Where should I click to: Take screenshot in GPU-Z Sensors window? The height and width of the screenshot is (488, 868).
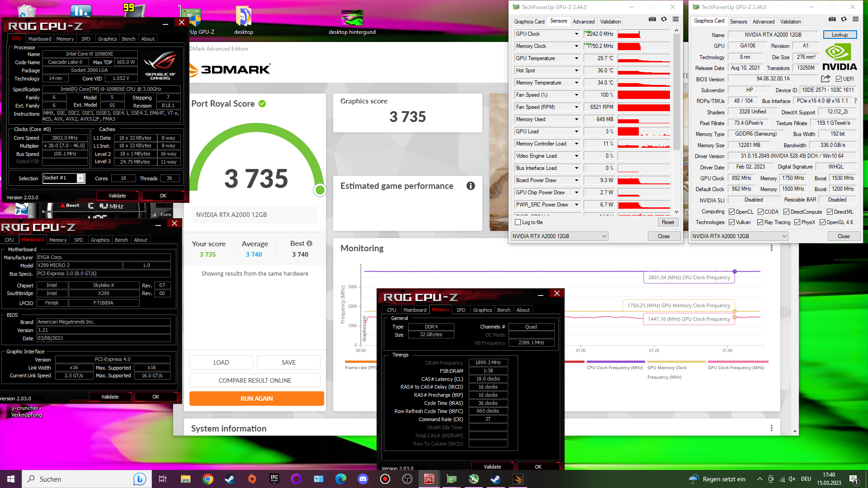(x=652, y=19)
